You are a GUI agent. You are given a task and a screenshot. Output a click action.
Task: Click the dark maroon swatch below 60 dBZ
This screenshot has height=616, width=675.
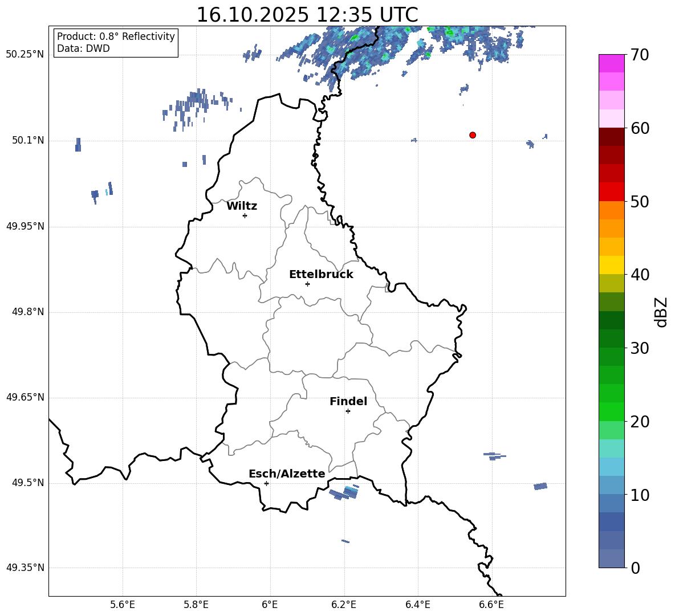(x=612, y=137)
